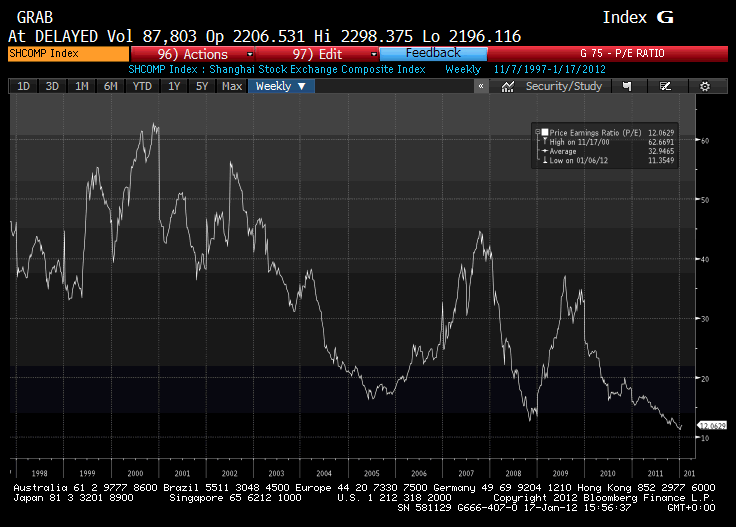Image resolution: width=736 pixels, height=527 pixels.
Task: Collapse the legend tree minus box
Action: (538, 132)
